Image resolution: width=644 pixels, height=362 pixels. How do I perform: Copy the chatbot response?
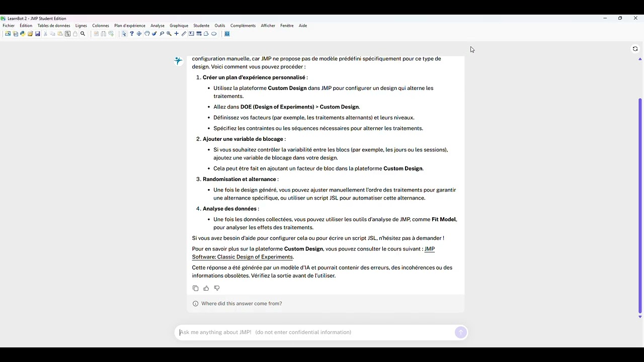point(196,288)
